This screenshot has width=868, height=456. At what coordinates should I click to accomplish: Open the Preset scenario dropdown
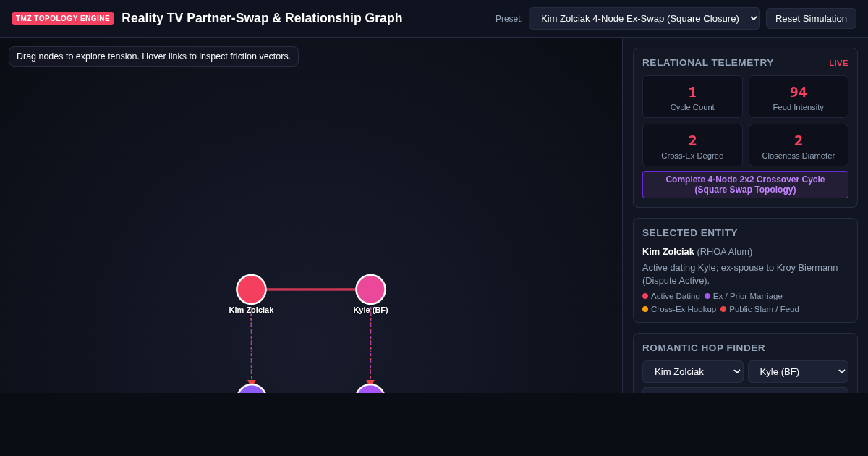[644, 18]
